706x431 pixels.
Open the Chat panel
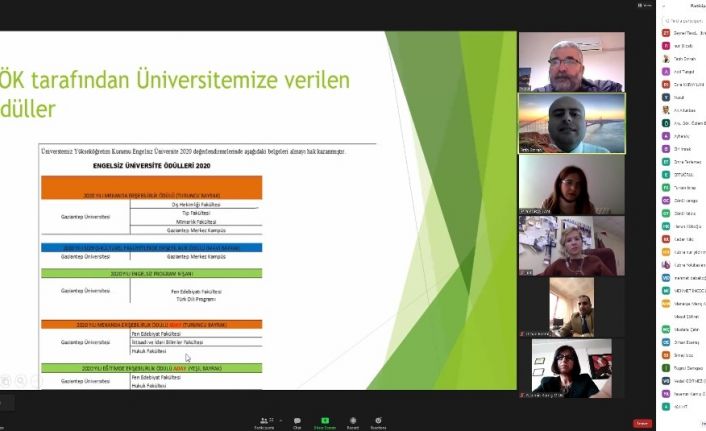pyautogui.click(x=296, y=421)
